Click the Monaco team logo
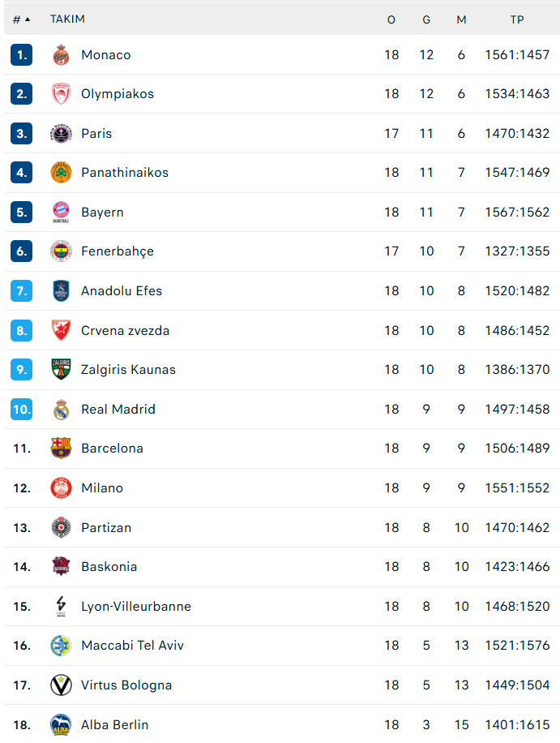The width and height of the screenshot is (560, 743). point(61,55)
